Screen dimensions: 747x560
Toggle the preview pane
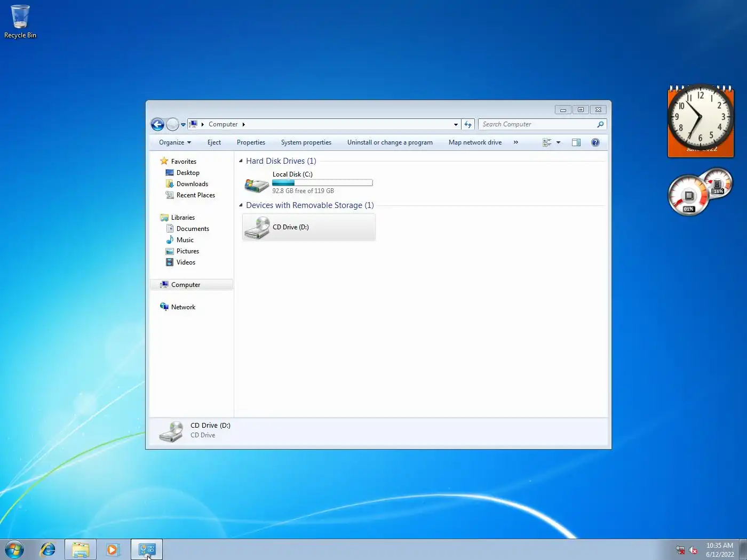576,142
